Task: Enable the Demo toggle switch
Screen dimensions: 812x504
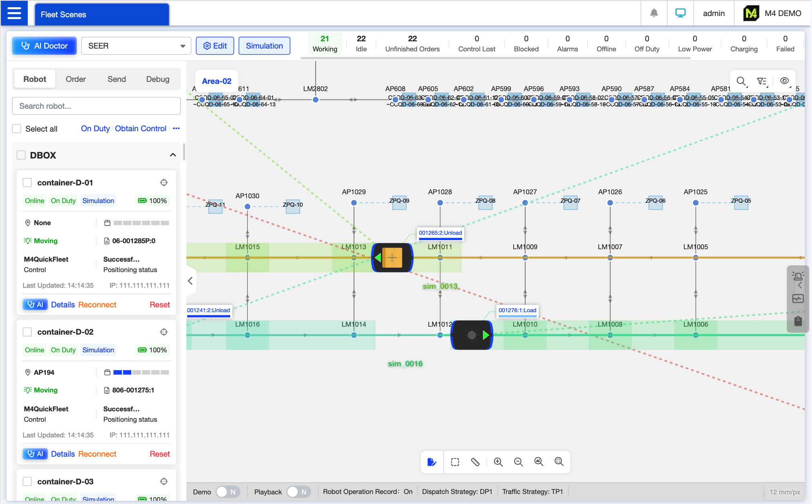Action: click(x=227, y=492)
